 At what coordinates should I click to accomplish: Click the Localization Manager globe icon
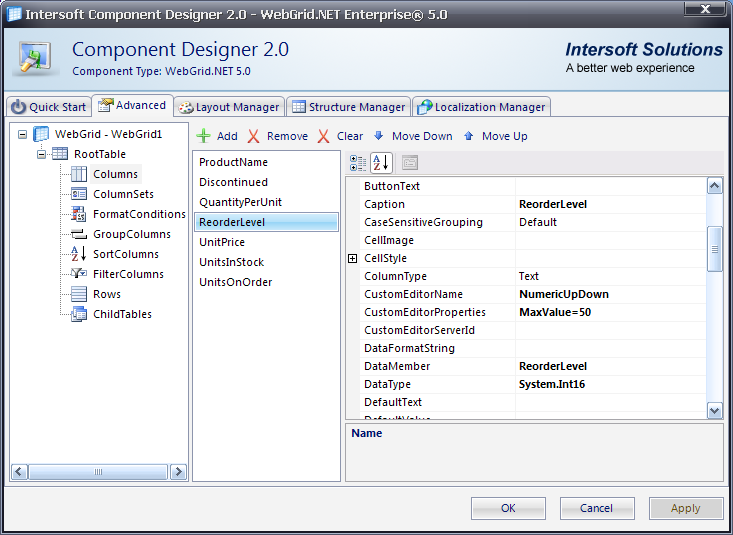coord(424,107)
